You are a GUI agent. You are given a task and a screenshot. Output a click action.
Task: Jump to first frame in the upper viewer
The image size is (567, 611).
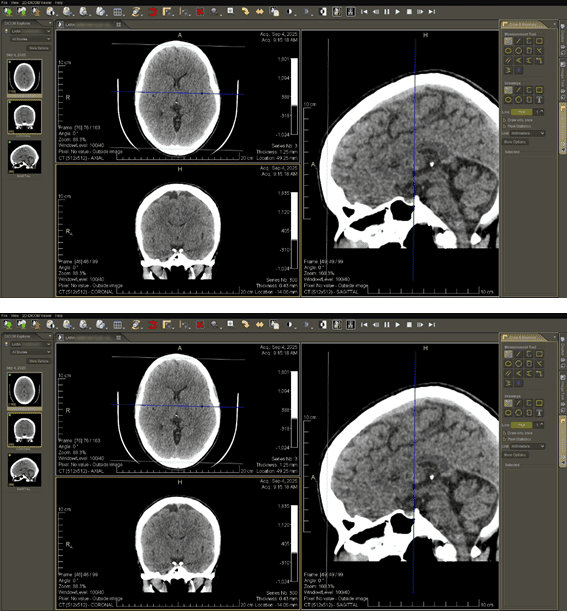[x=364, y=12]
